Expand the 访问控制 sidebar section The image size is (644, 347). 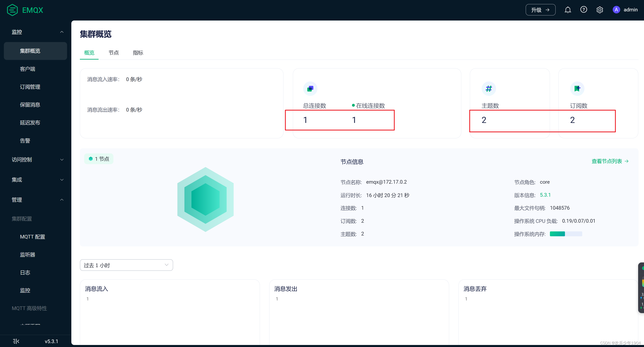click(62, 159)
